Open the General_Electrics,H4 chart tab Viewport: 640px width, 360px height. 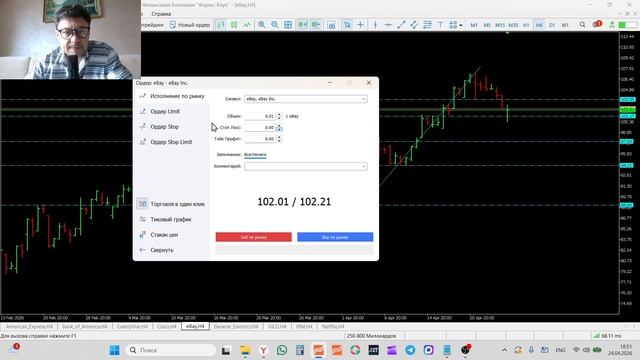tap(236, 327)
